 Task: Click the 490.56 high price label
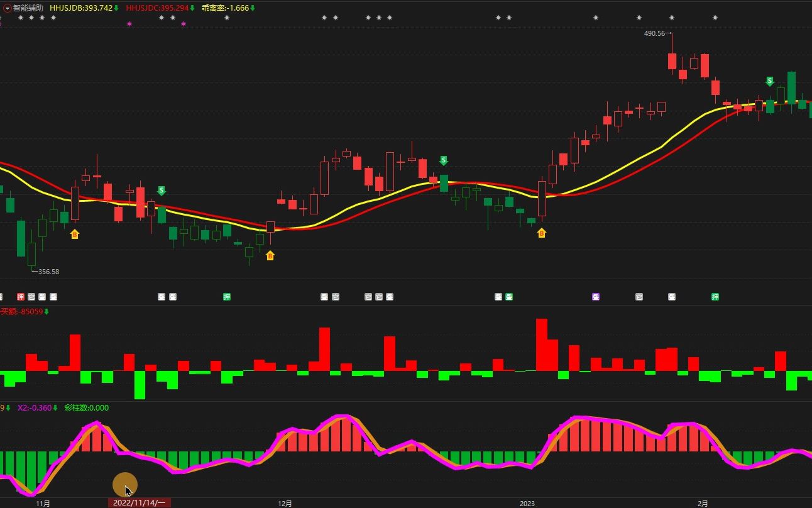[x=654, y=33]
